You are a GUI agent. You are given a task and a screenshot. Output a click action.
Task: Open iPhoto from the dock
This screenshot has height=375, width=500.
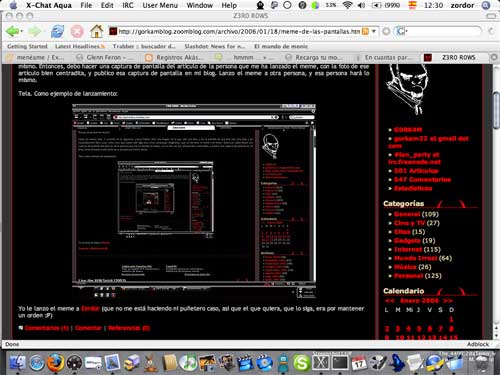[207, 363]
